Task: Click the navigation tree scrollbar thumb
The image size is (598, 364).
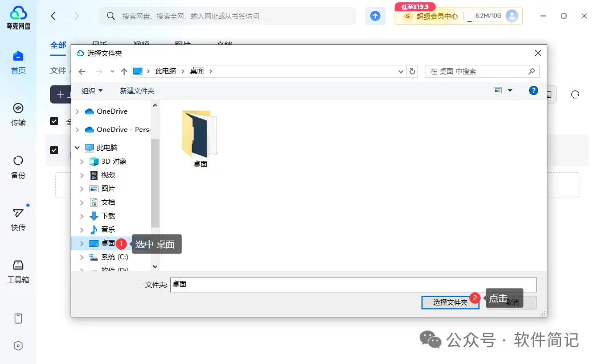Action: (155, 183)
